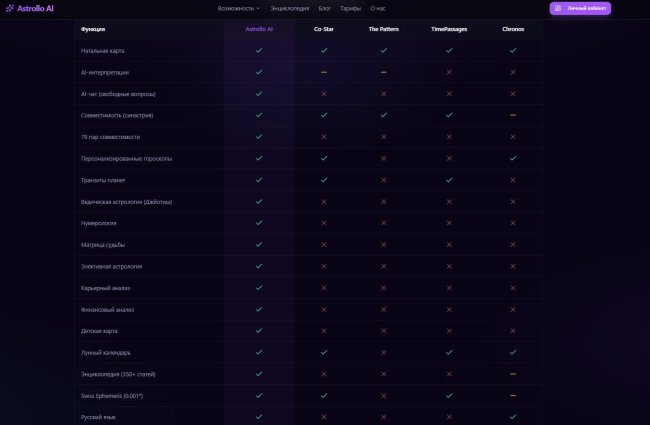650x425 pixels.
Task: Click The Pattern checkmark in Совместимость row
Action: [x=383, y=115]
